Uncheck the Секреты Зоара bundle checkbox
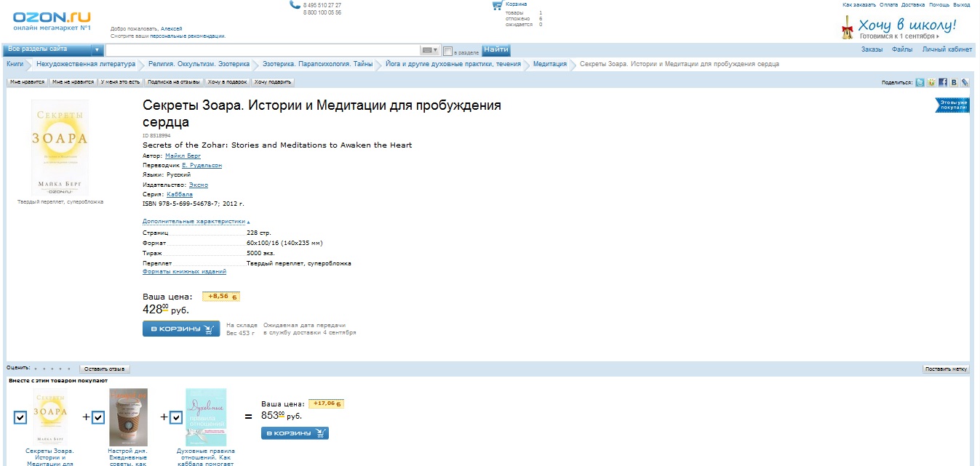980x466 pixels. coord(20,417)
